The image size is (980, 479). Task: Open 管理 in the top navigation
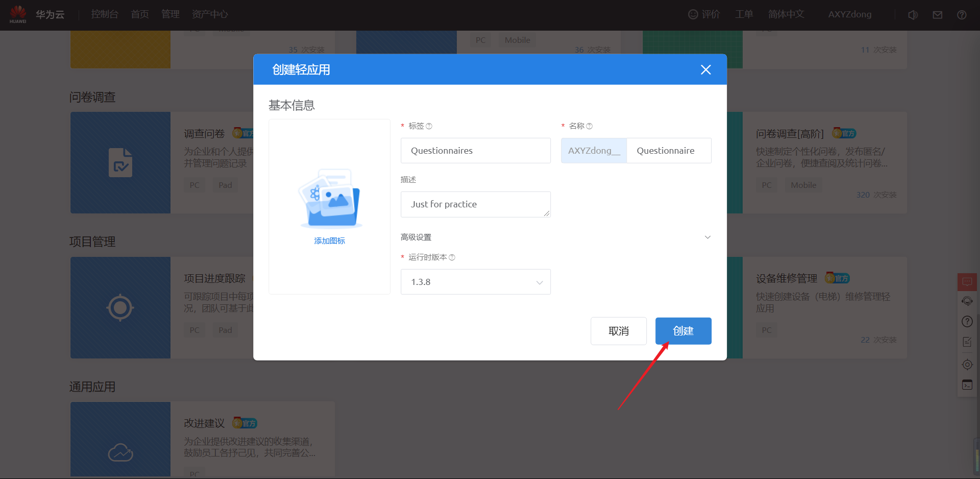(x=170, y=14)
